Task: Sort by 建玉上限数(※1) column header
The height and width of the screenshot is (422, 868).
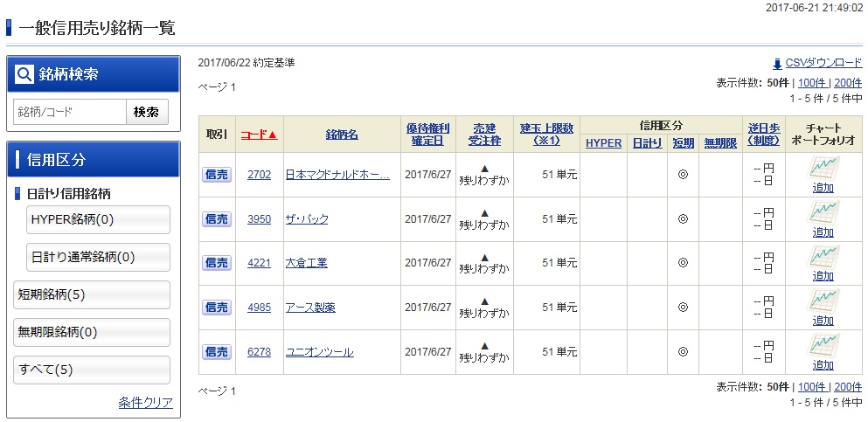Action: click(x=547, y=135)
